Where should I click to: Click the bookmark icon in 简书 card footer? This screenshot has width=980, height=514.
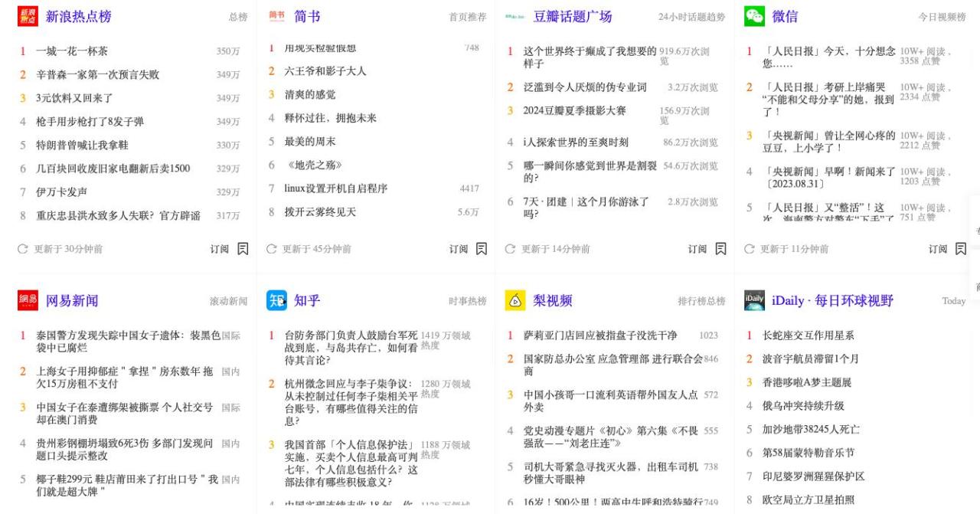coord(482,248)
